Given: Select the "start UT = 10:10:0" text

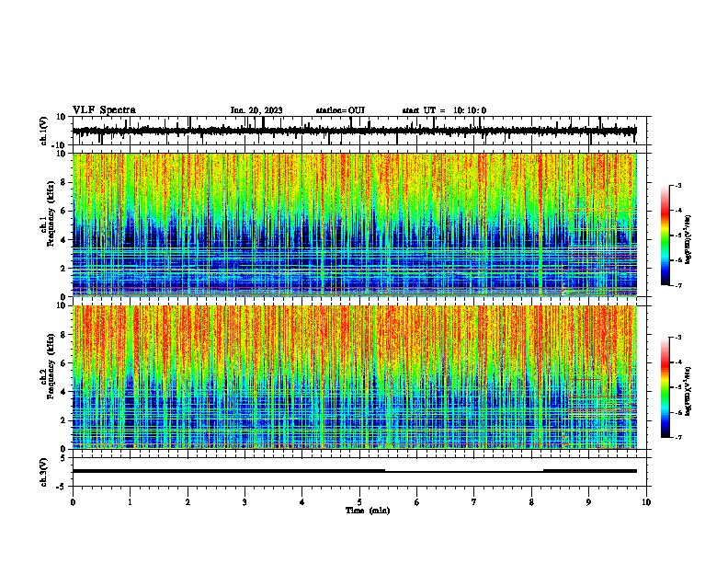Looking at the screenshot, I should point(444,110).
